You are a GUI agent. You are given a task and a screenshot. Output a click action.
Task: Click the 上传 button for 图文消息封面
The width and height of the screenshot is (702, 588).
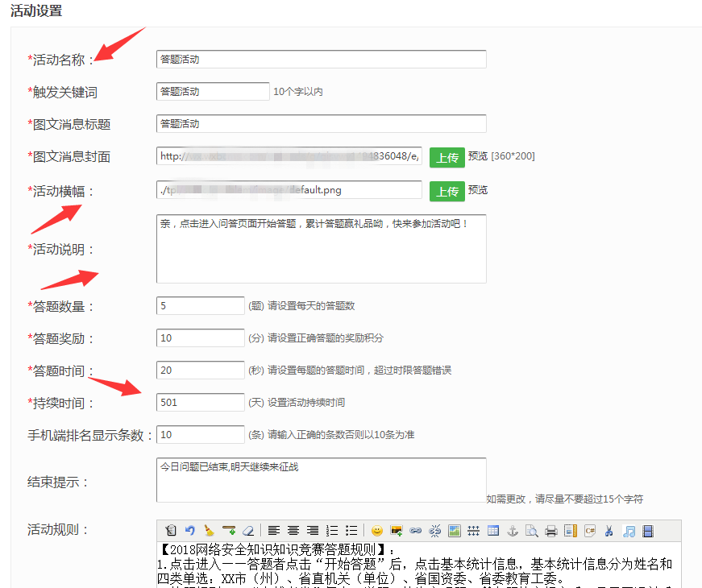click(447, 155)
